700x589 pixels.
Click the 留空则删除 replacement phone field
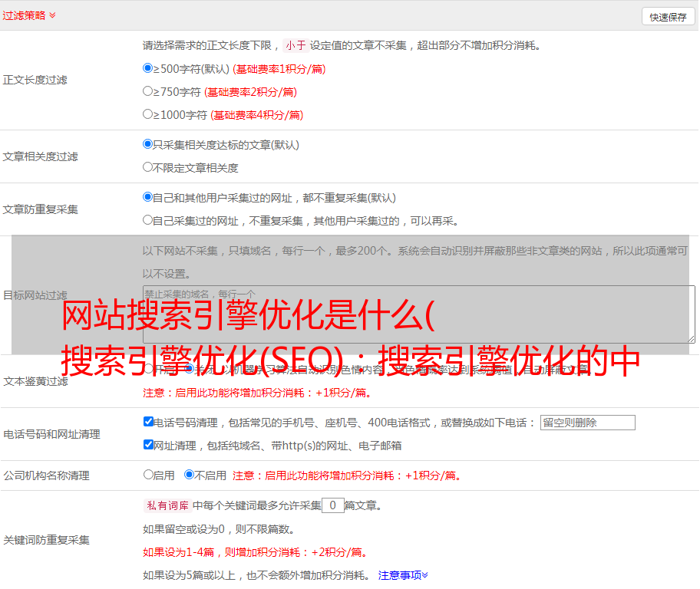click(x=587, y=423)
